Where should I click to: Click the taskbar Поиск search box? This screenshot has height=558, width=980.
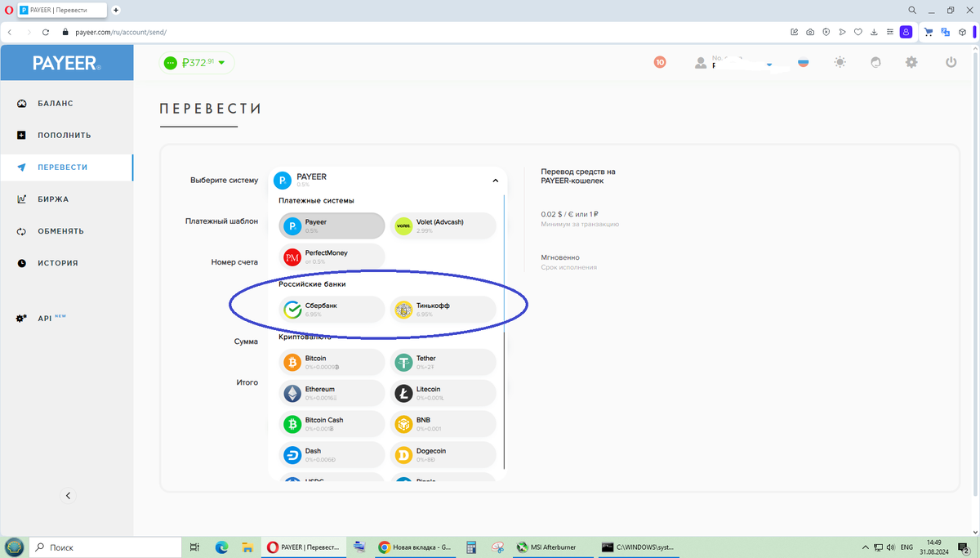coord(105,547)
